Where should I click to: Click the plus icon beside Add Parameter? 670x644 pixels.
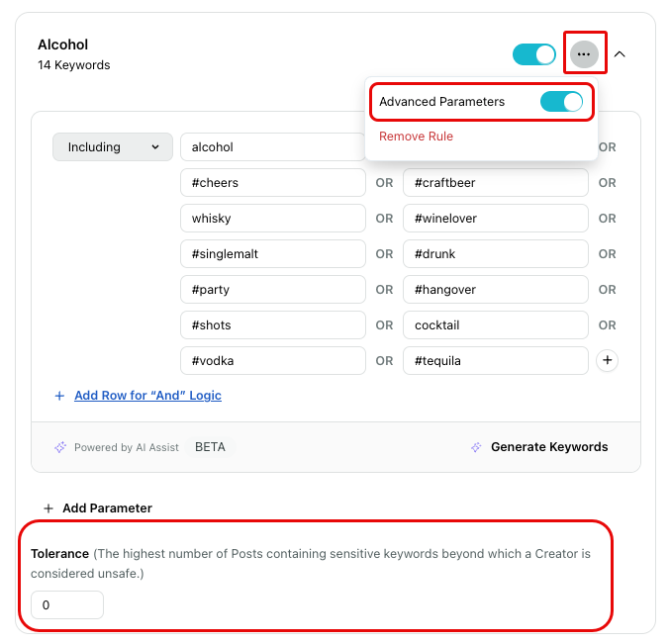pyautogui.click(x=48, y=508)
